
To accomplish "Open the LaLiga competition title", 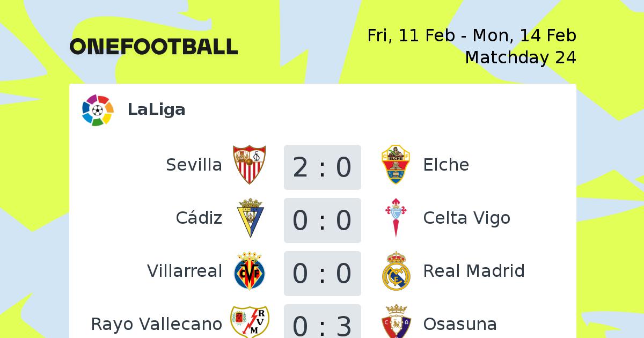I will pyautogui.click(x=156, y=109).
